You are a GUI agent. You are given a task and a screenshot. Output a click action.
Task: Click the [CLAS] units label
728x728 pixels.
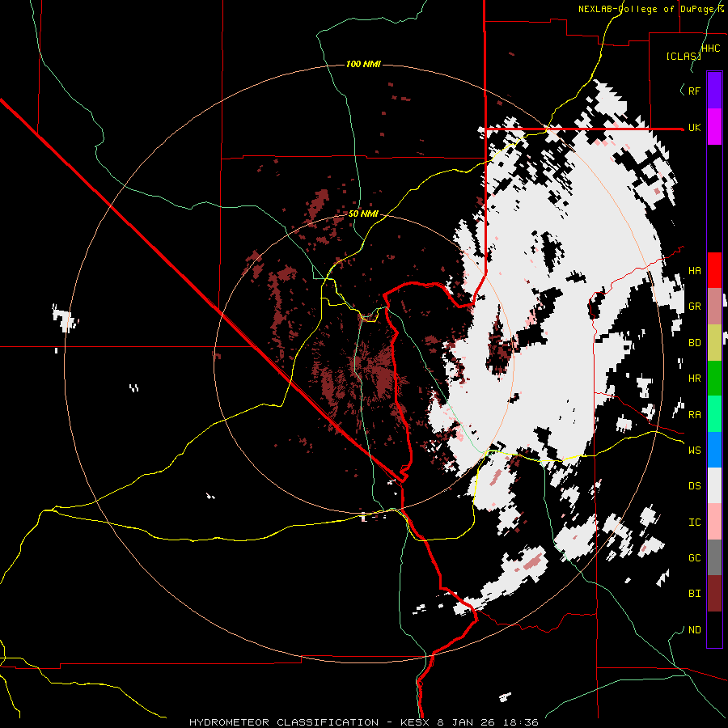pyautogui.click(x=684, y=57)
